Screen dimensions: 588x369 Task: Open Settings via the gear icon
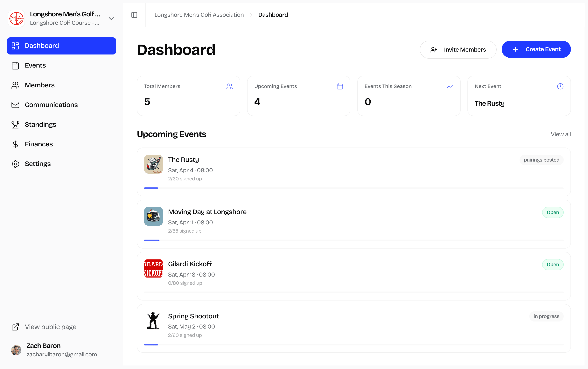[15, 164]
